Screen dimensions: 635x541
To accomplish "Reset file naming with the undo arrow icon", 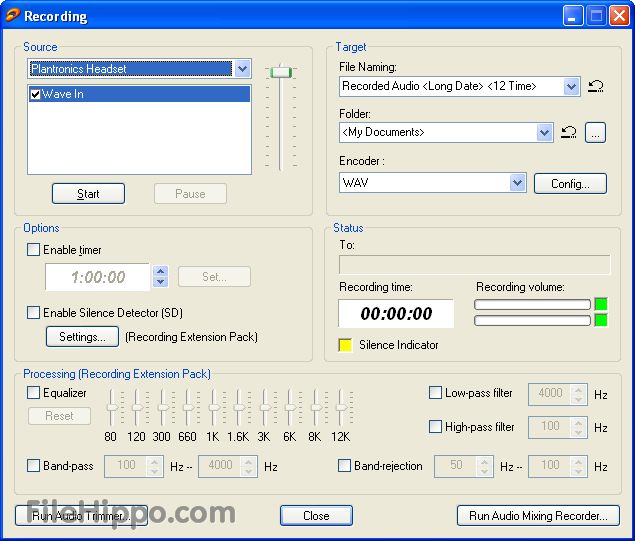I will (595, 87).
